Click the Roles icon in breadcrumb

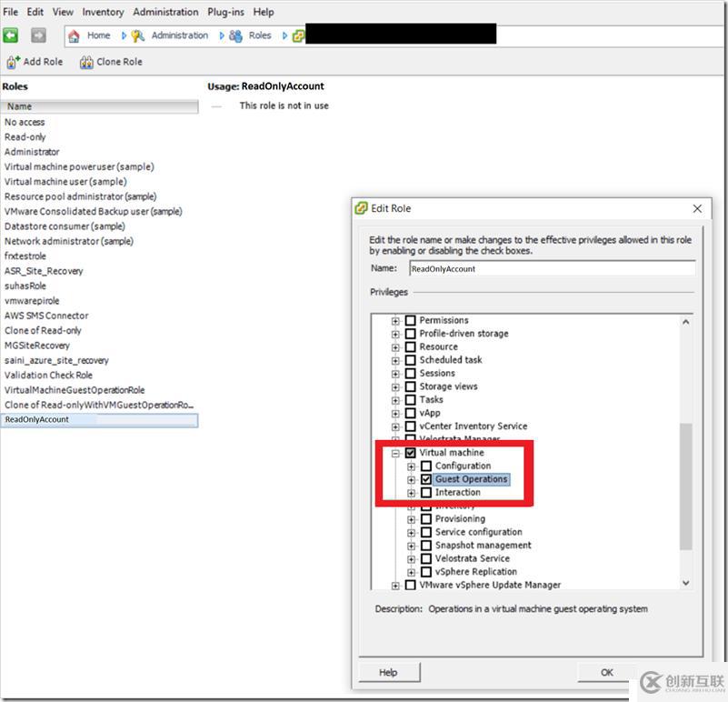(x=236, y=35)
